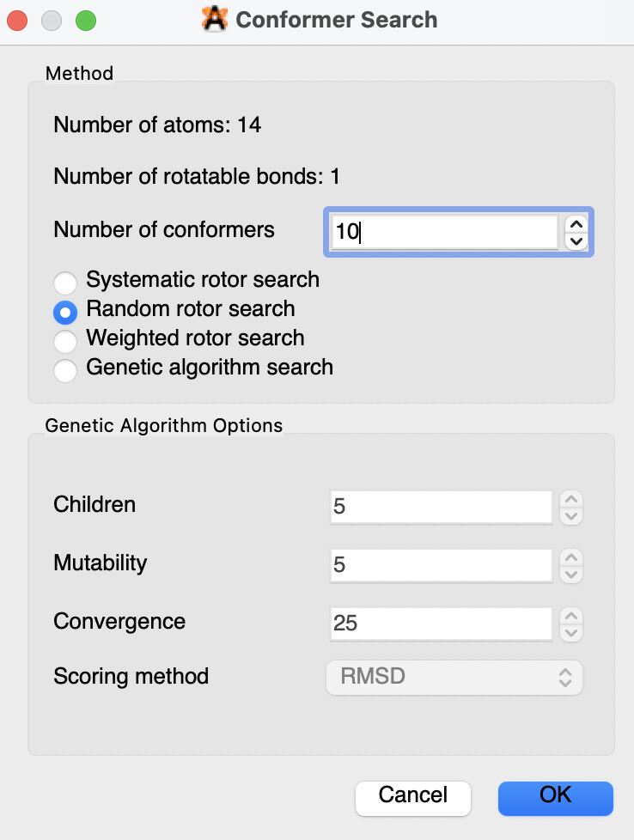Click the Mutability value field
634x840 pixels.
click(441, 565)
